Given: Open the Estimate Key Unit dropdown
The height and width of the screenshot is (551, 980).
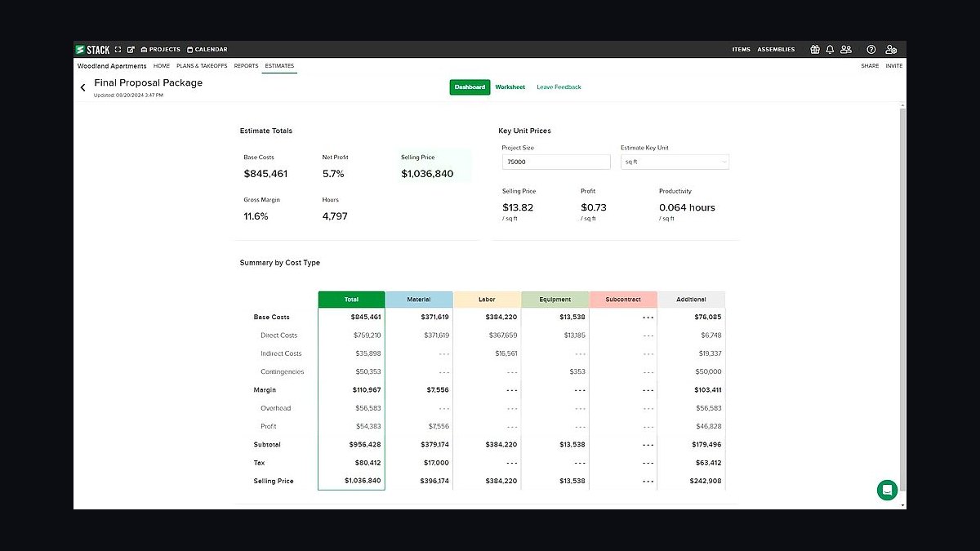Looking at the screenshot, I should coord(675,162).
